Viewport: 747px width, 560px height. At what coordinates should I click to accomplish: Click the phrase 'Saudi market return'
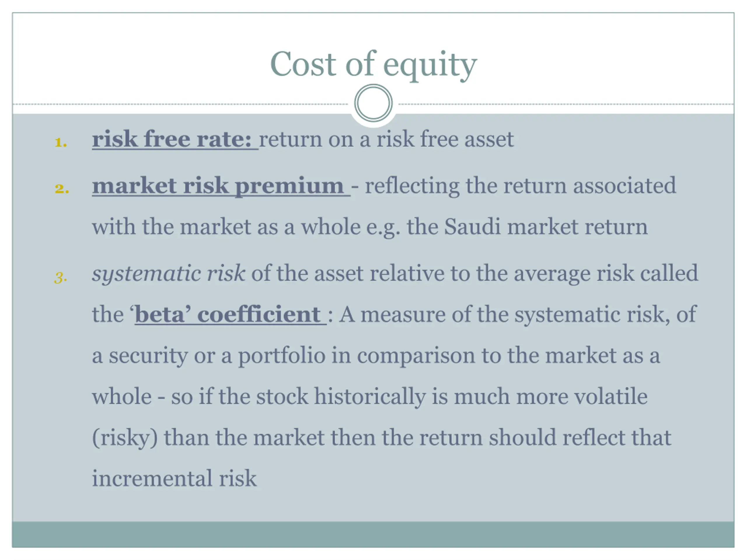[x=546, y=227]
